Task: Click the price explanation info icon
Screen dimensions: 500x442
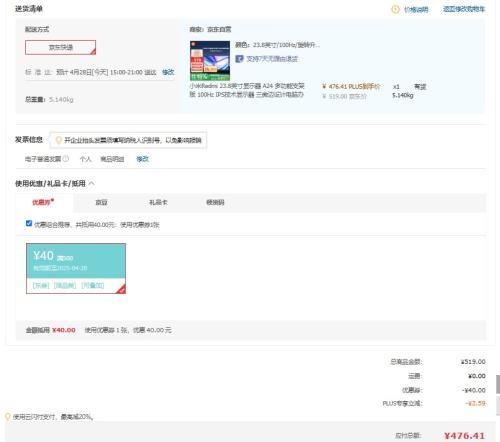Action: coord(395,9)
